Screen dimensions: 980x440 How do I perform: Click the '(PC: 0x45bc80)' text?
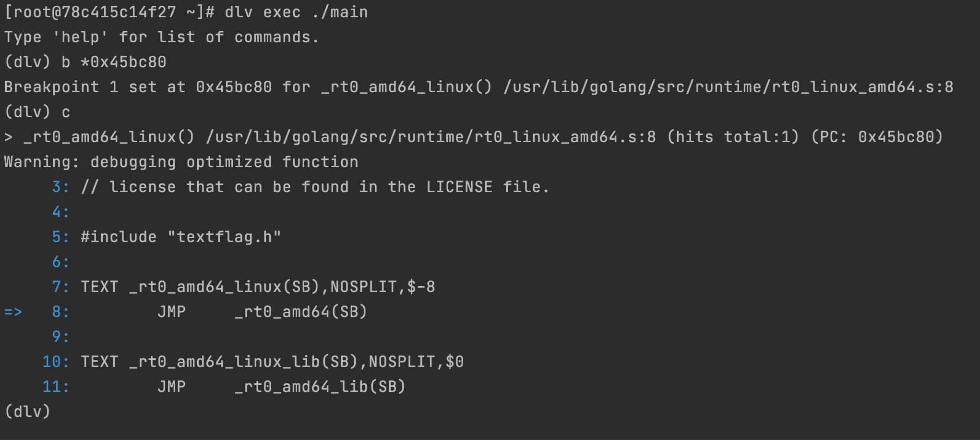click(x=877, y=137)
